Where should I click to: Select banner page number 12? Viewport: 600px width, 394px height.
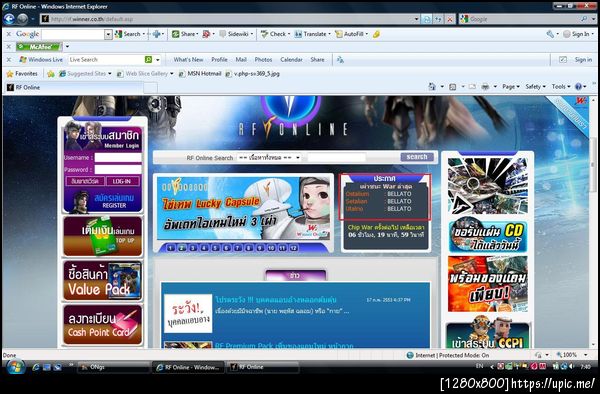[x=293, y=248]
